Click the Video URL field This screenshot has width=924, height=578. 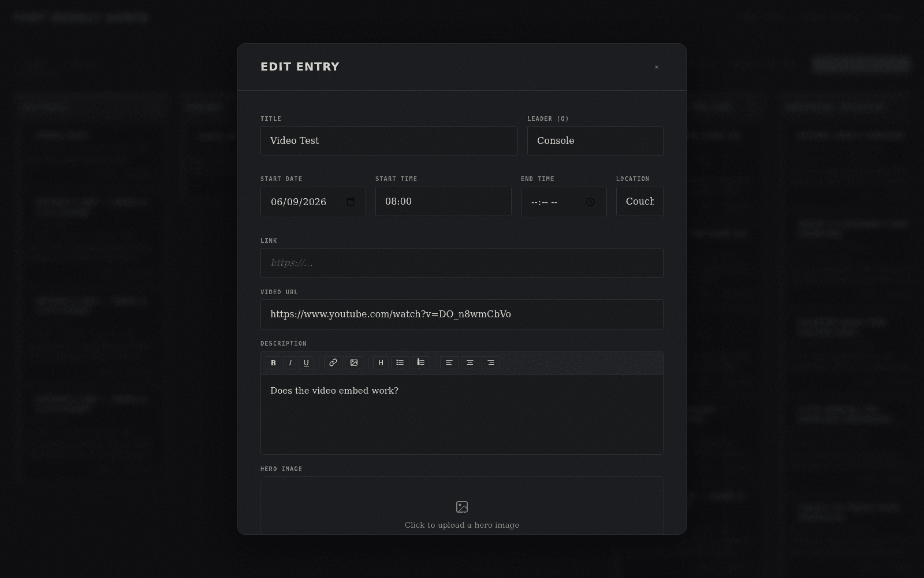(x=462, y=314)
